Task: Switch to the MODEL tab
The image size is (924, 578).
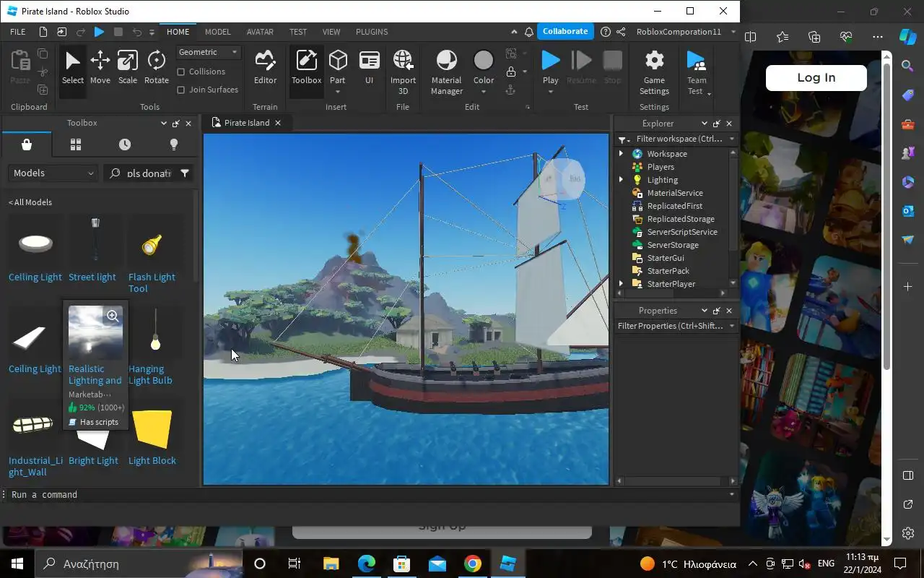Action: click(217, 32)
